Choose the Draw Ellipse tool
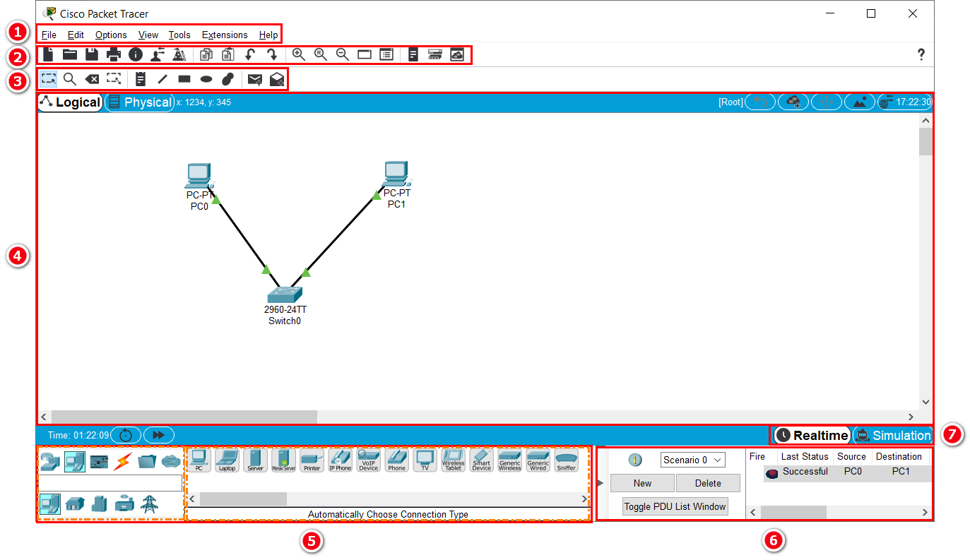 point(206,79)
